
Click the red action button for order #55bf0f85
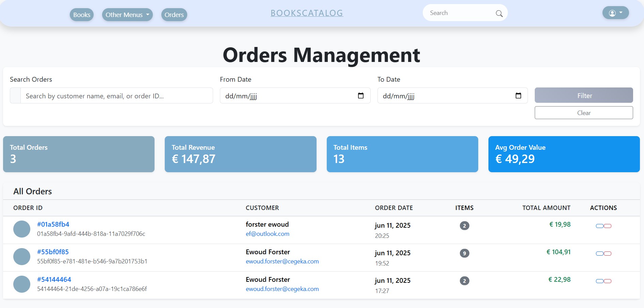[x=608, y=254]
